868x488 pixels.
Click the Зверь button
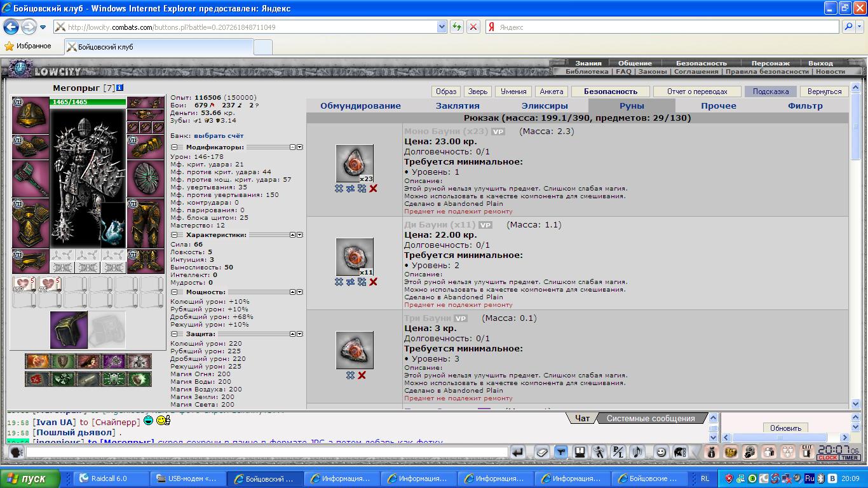(477, 91)
